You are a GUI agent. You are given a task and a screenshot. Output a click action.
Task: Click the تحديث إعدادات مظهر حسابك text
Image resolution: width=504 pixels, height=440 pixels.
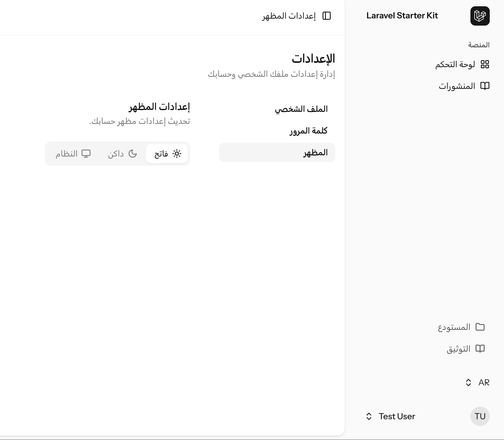pos(139,121)
